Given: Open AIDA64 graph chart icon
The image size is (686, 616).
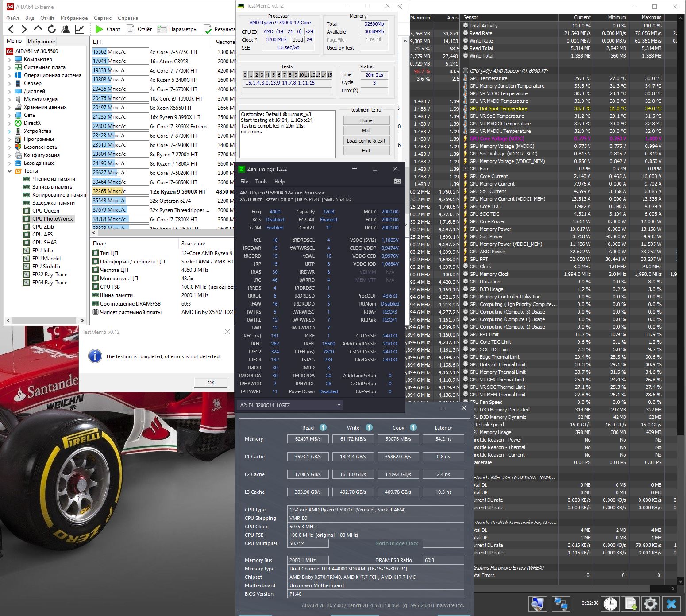Looking at the screenshot, I should pyautogui.click(x=79, y=29).
